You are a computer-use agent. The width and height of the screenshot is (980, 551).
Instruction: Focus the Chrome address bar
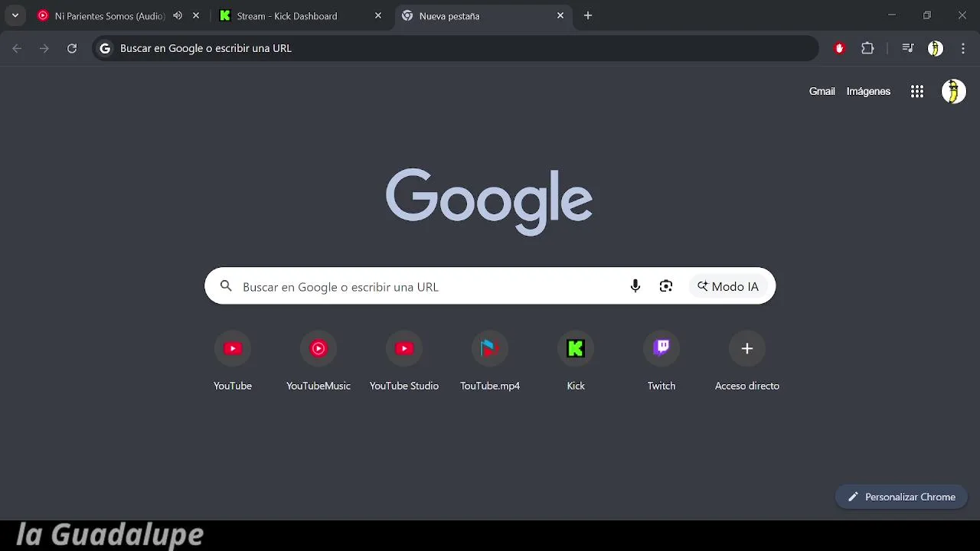tap(456, 48)
